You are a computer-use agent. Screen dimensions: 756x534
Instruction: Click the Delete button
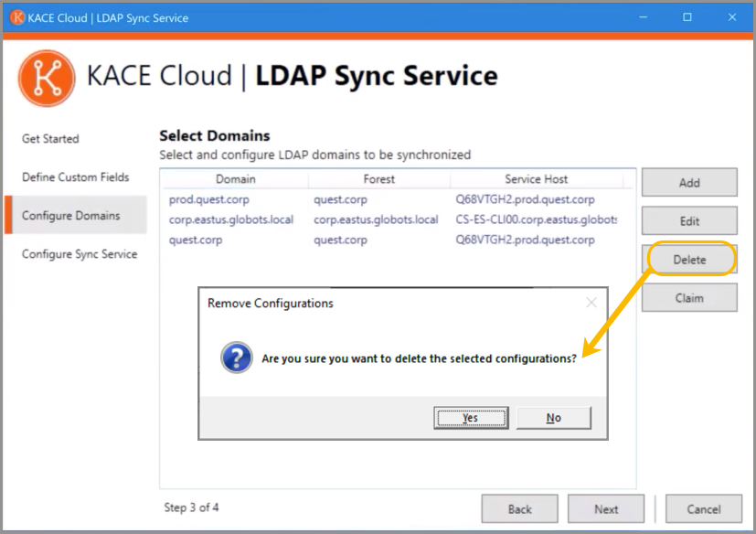689,260
